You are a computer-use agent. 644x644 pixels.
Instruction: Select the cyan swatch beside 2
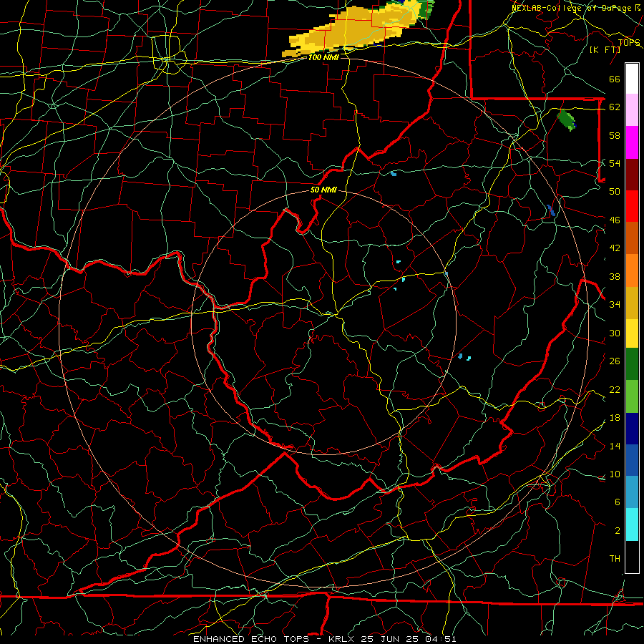[x=632, y=525]
